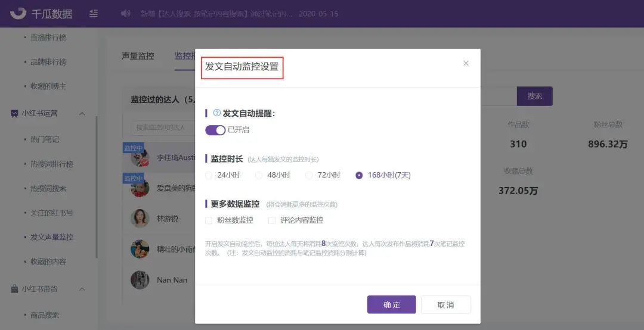The image size is (644, 330).
Task: Click the 小红书运营 section icon
Action: click(14, 113)
